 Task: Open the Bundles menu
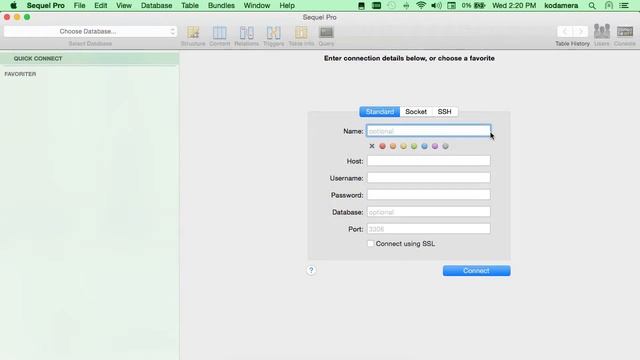click(x=221, y=6)
